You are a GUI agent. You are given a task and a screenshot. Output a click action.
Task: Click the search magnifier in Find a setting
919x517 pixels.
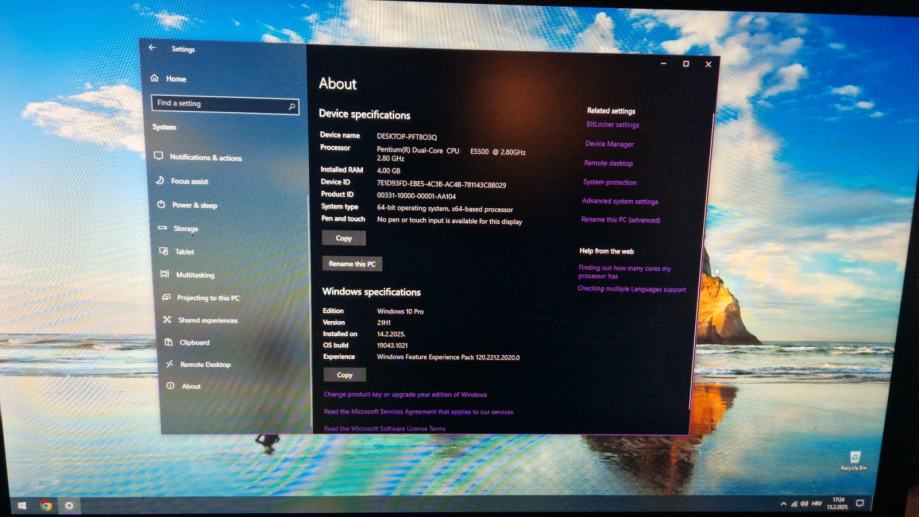pos(291,107)
